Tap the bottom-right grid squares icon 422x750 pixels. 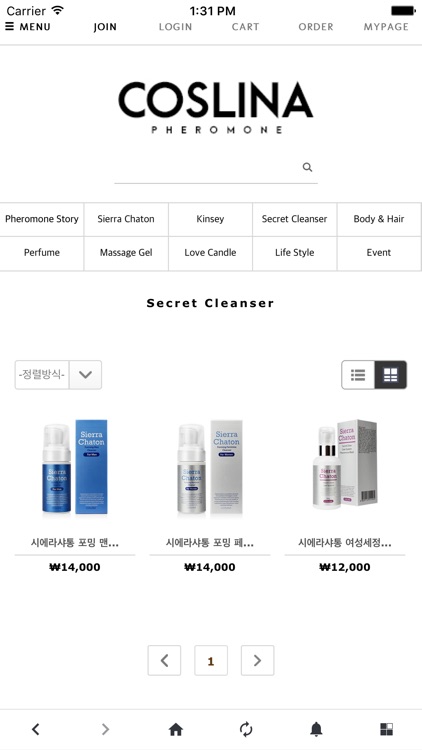point(386,729)
